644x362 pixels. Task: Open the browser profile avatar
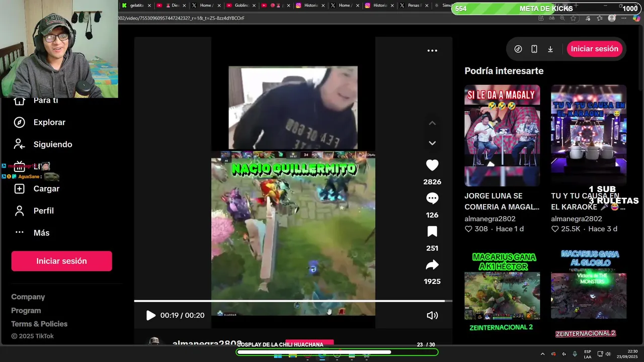(612, 18)
